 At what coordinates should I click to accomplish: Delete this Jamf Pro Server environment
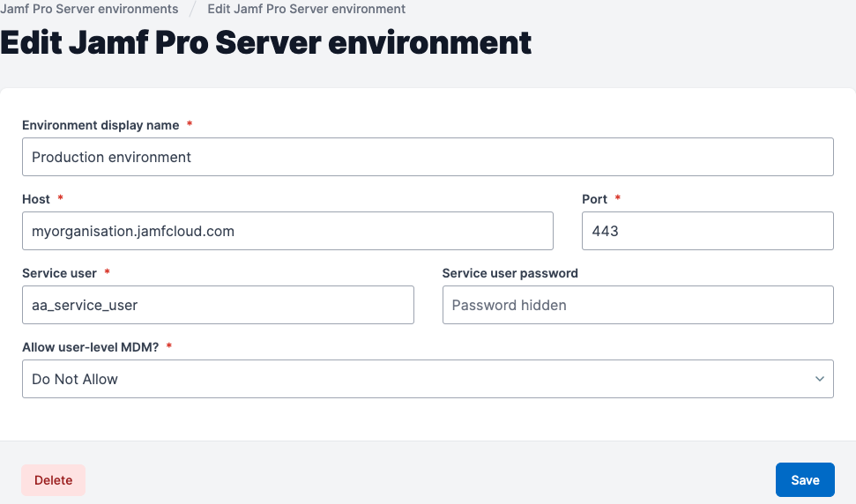(53, 480)
